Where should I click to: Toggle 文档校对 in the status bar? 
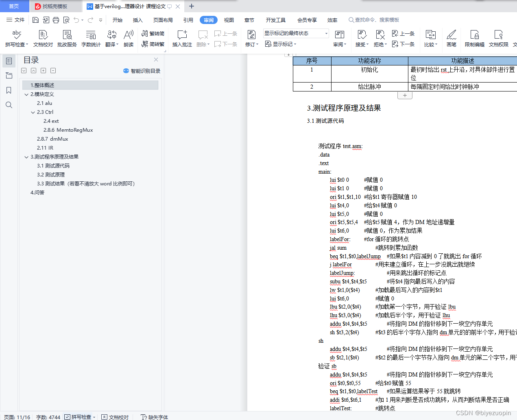pos(115,417)
